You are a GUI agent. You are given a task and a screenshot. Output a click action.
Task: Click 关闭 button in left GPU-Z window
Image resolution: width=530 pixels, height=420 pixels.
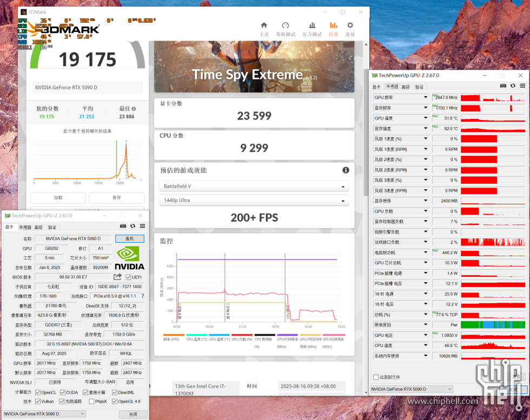133,414
